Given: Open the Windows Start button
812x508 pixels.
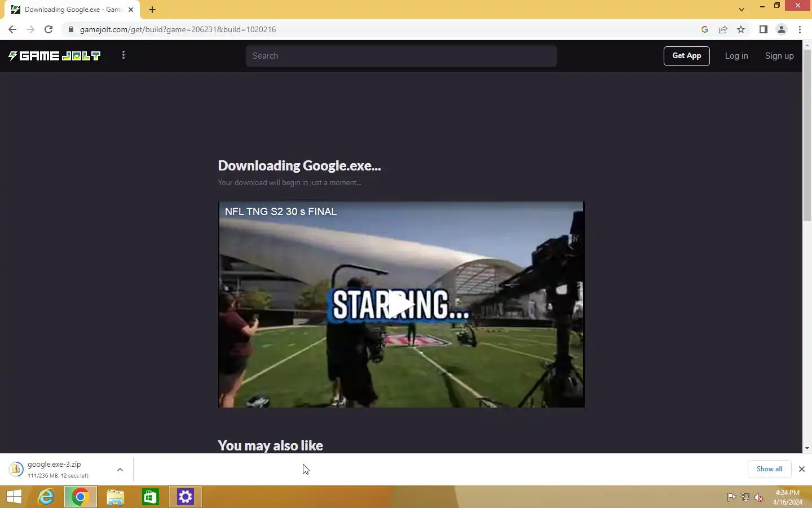Looking at the screenshot, I should pos(14,497).
